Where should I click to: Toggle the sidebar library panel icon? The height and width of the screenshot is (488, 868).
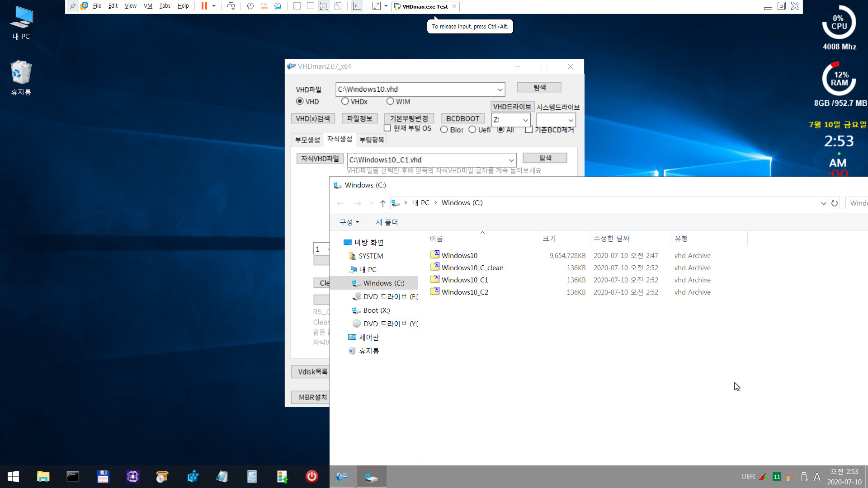297,6
